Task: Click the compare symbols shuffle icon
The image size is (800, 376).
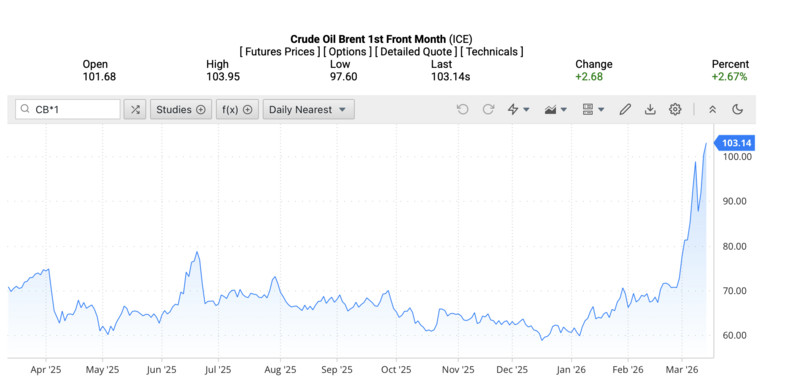Action: (x=135, y=109)
